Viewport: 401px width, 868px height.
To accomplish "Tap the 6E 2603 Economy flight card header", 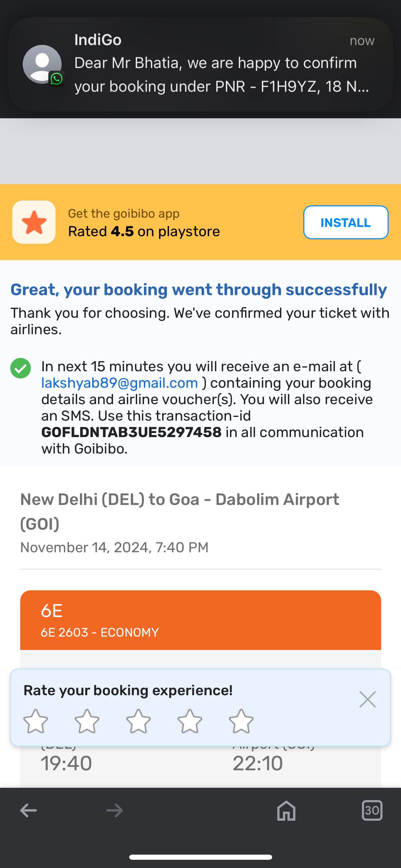I will 200,620.
